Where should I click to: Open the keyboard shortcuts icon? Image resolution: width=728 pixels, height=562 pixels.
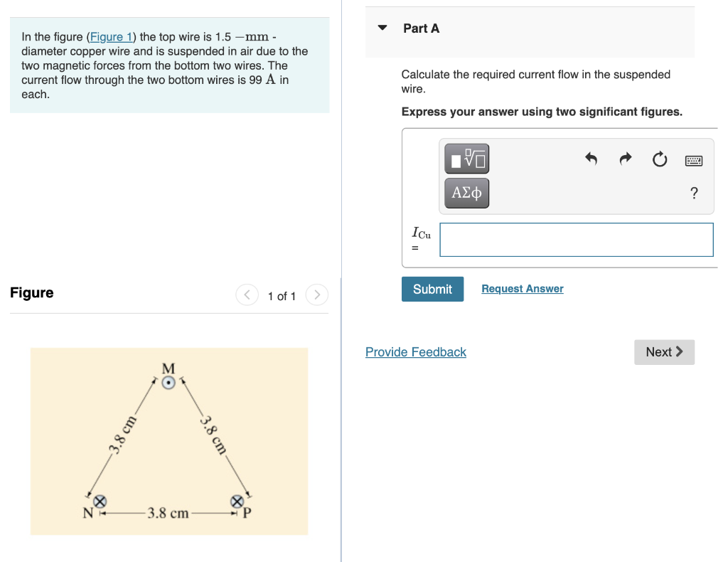(x=694, y=161)
